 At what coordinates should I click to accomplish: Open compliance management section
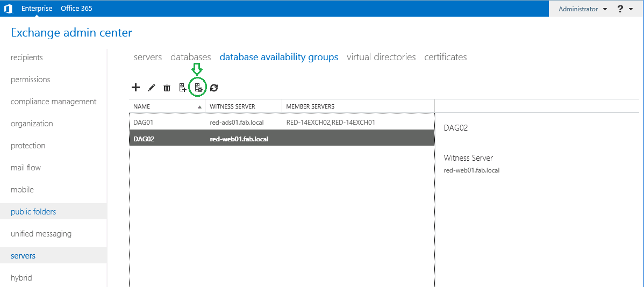click(53, 102)
